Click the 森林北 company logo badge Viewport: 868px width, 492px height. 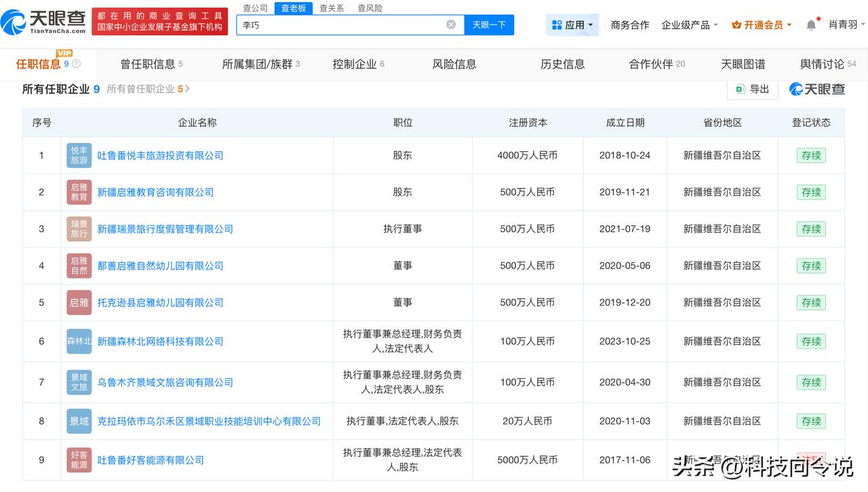(79, 342)
